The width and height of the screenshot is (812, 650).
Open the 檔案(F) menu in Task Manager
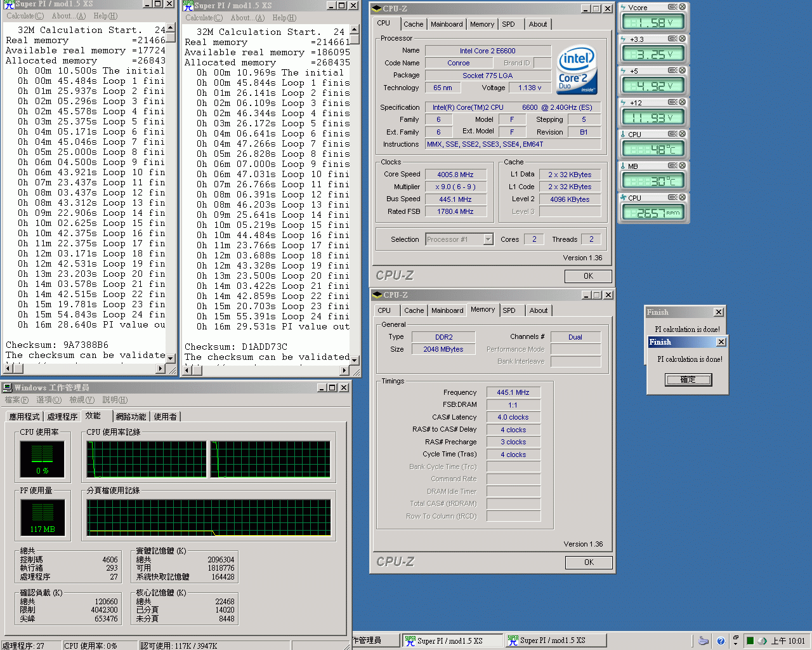[16, 400]
